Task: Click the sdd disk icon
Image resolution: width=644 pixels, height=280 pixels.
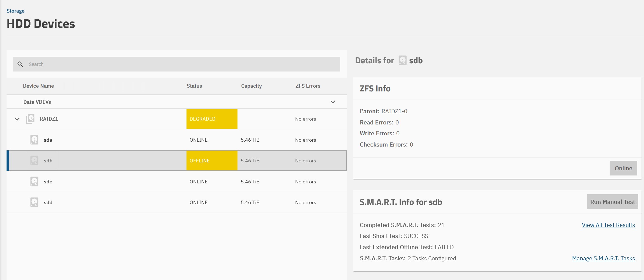Action: (x=34, y=202)
